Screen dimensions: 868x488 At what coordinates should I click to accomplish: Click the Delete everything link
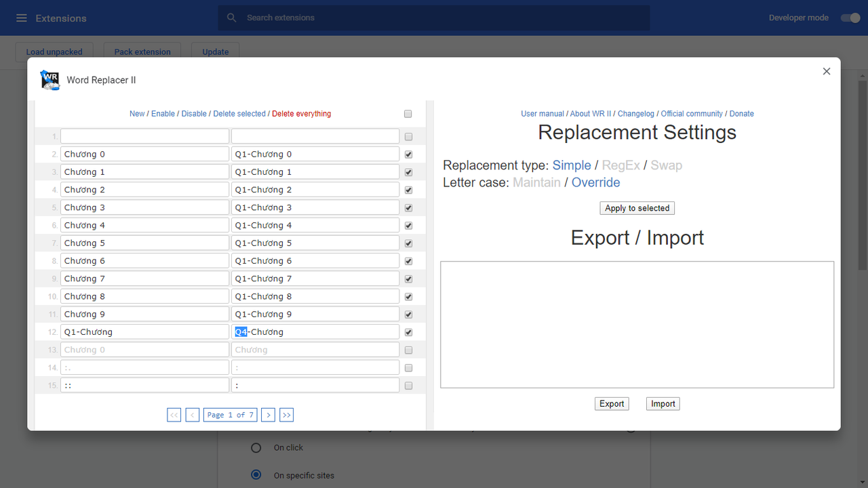[x=301, y=114]
